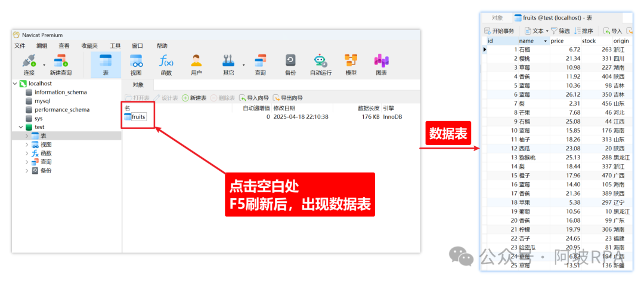
Task: Expand the 函数 node under test database
Action: [27, 153]
